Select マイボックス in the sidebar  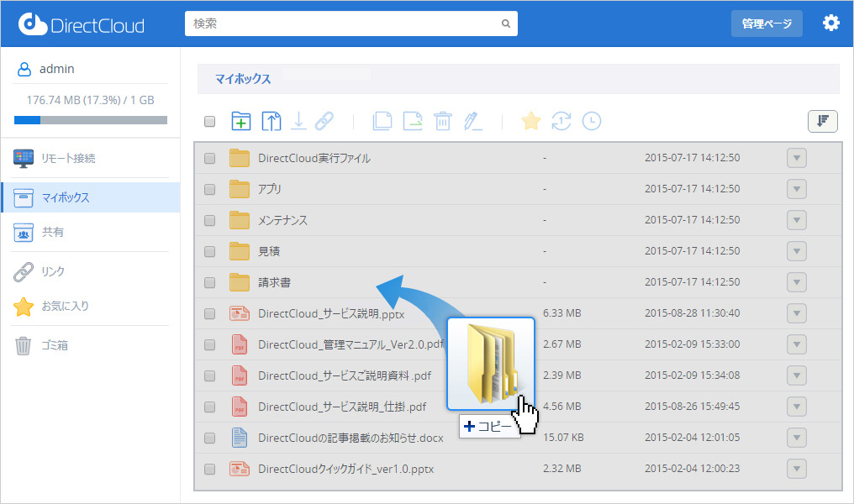point(91,197)
